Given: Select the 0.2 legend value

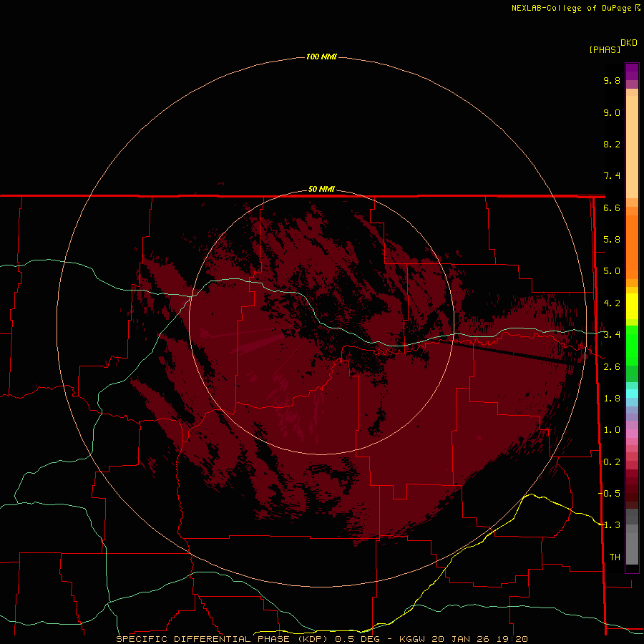Looking at the screenshot, I should (x=612, y=462).
